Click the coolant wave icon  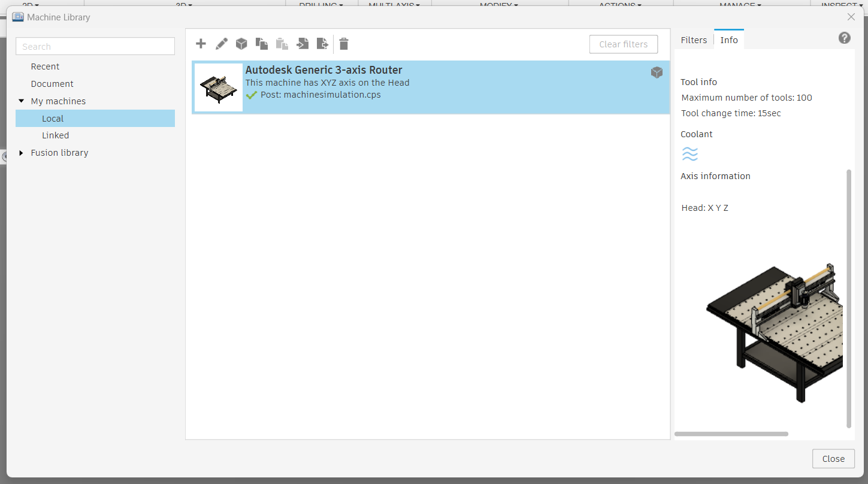690,155
